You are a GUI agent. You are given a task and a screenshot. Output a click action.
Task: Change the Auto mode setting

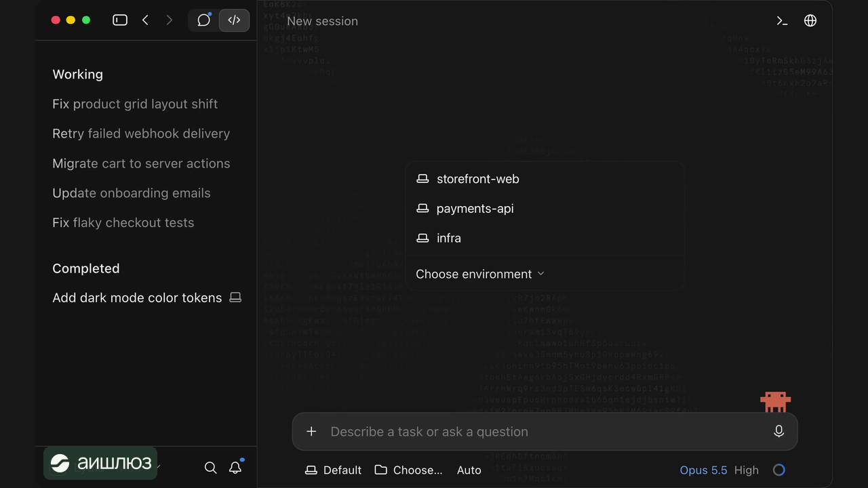[x=469, y=470]
